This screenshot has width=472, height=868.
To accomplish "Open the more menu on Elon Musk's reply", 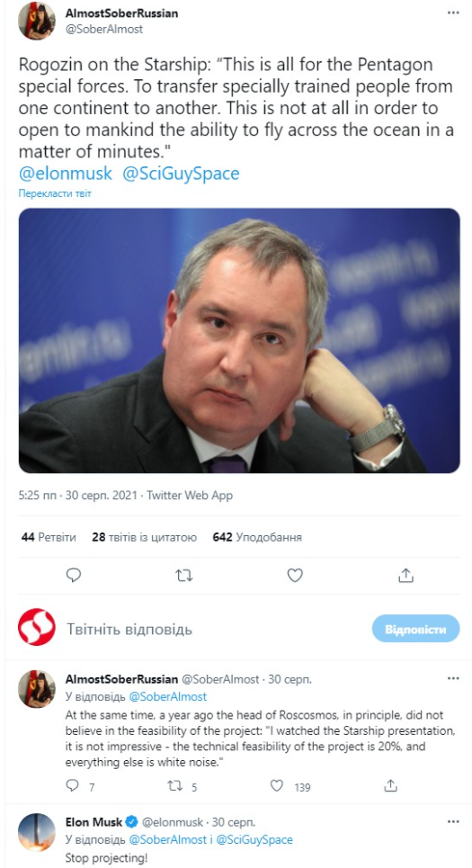I will (x=453, y=821).
